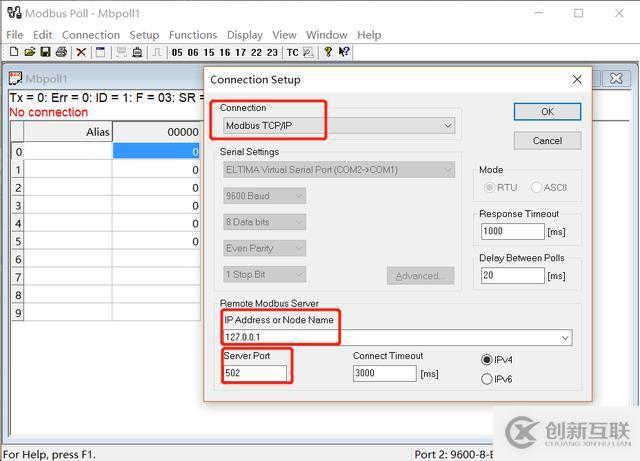
Task: Select function 17 in the toolbar
Action: coord(241,53)
